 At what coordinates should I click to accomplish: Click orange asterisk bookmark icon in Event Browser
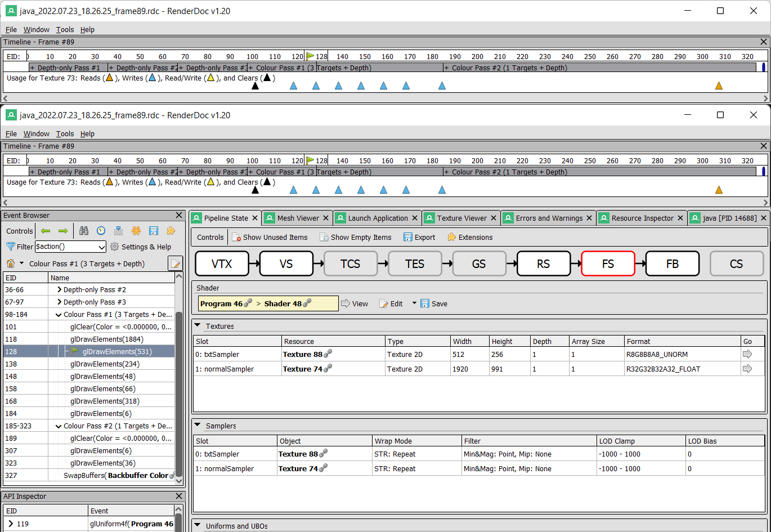(136, 231)
